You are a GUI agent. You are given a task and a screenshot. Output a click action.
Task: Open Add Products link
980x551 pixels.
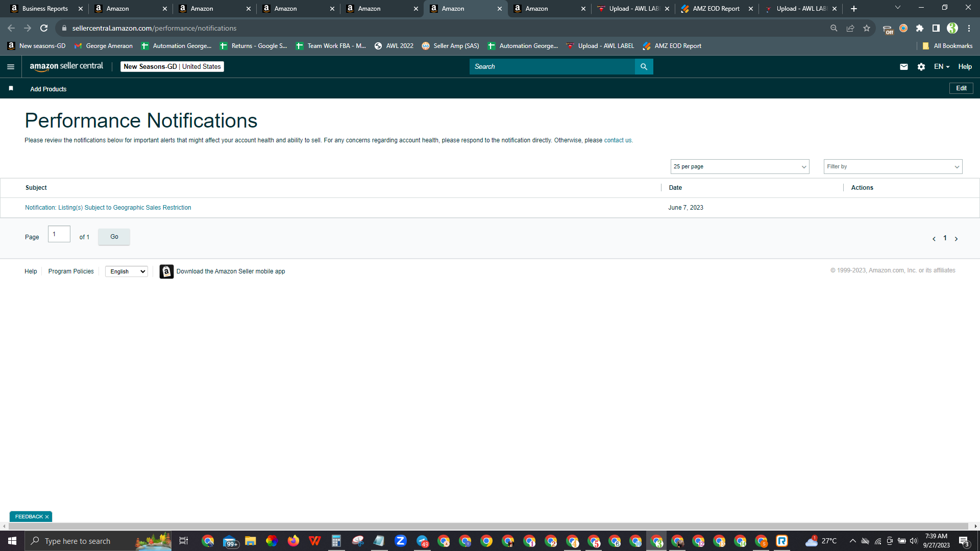(x=48, y=89)
